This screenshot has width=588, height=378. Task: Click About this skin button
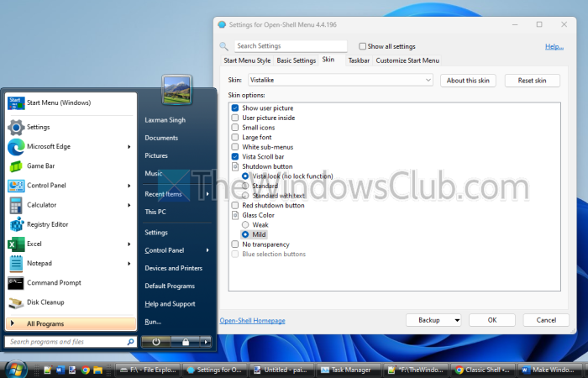point(468,81)
